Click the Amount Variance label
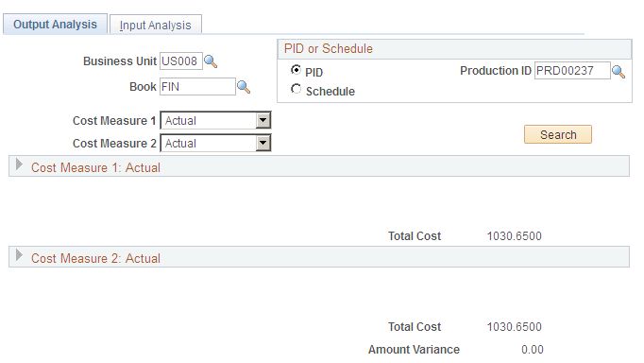Viewport: 644px width, 363px height. 414,350
